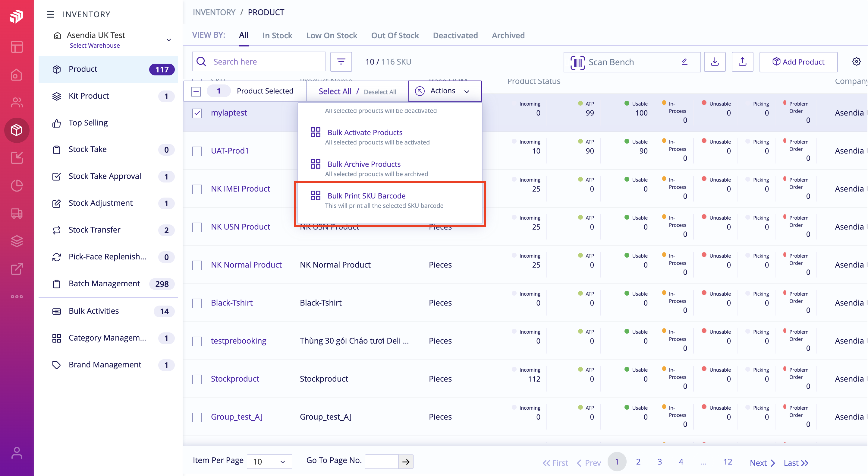The height and width of the screenshot is (476, 868).
Task: Open the external link icon in left rail
Action: pyautogui.click(x=17, y=269)
